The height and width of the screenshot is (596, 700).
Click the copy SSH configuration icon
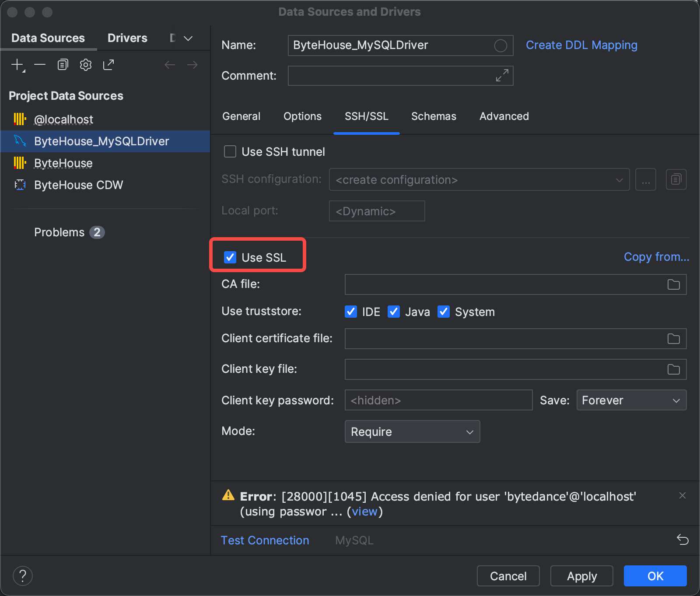tap(676, 179)
